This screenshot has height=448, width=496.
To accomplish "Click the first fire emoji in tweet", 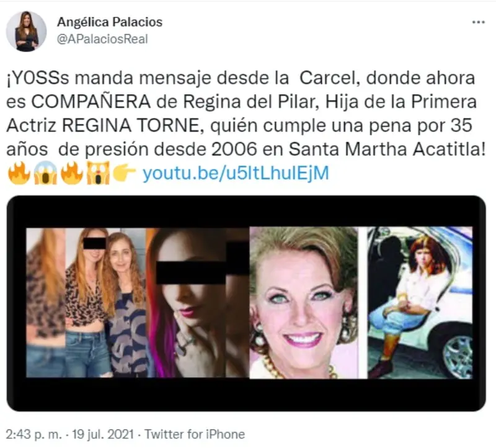I will tap(19, 173).
